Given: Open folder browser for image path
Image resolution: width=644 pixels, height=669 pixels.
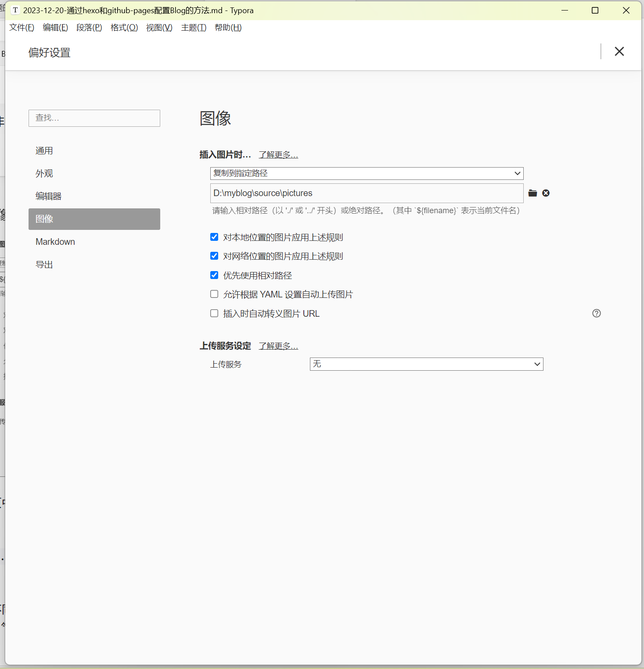Looking at the screenshot, I should click(x=532, y=193).
